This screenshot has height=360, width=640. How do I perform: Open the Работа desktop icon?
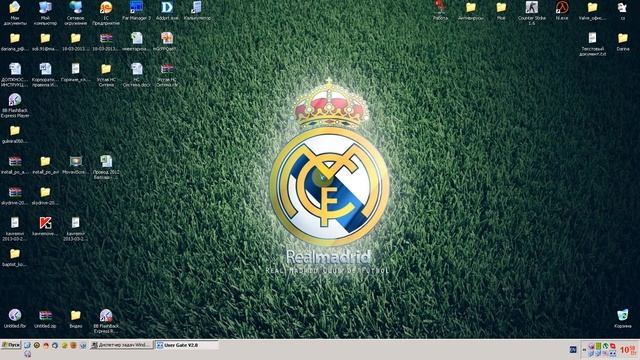point(440,8)
